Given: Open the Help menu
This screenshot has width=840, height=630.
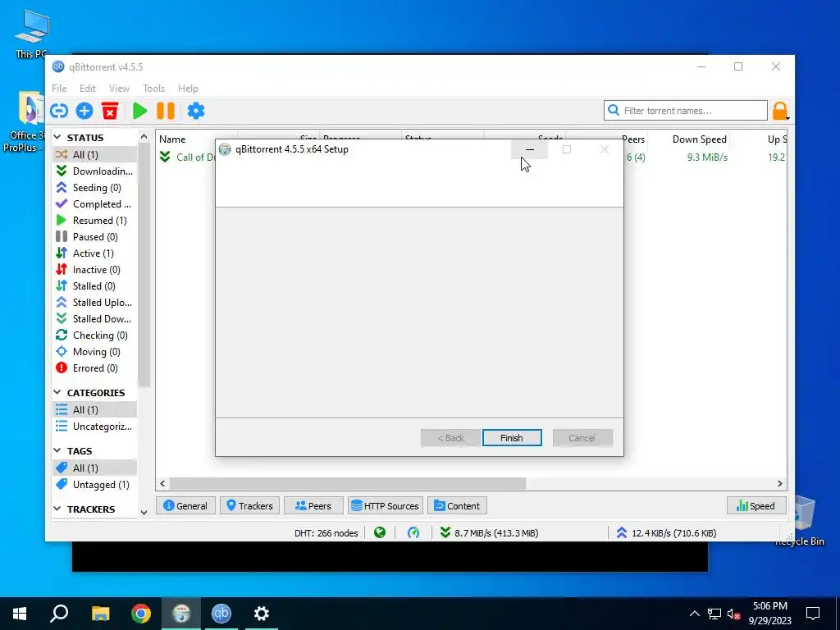Looking at the screenshot, I should (188, 89).
